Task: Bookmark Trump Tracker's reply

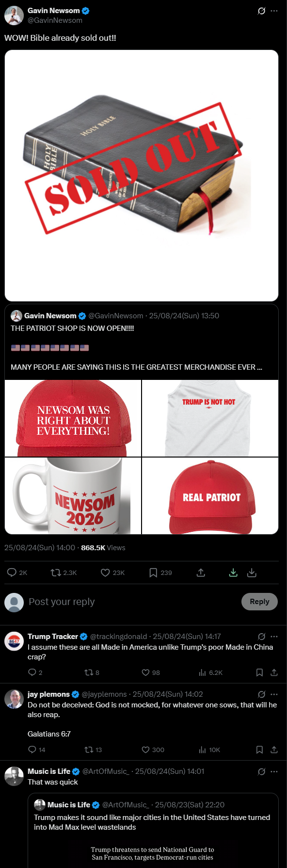Action: coord(259,672)
